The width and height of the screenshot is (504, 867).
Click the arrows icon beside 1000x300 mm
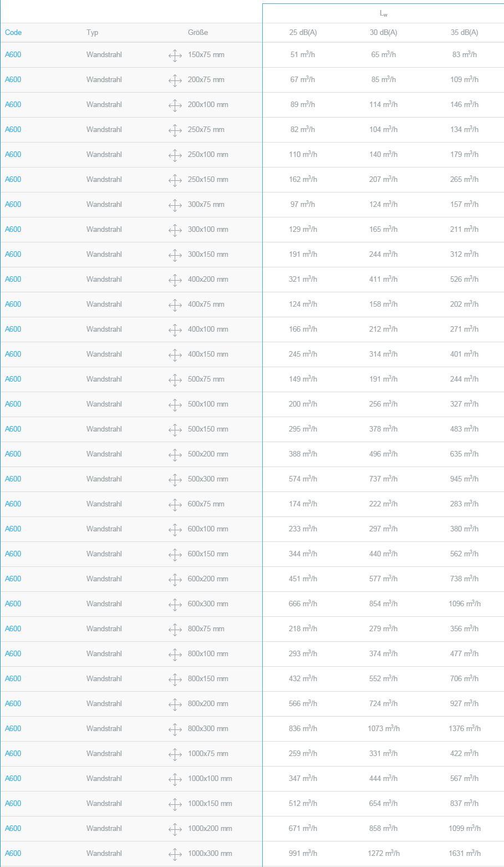175,854
